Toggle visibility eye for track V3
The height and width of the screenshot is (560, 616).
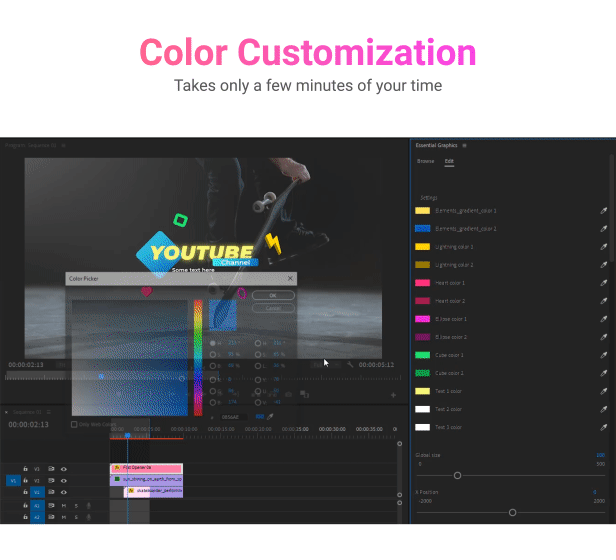click(64, 468)
